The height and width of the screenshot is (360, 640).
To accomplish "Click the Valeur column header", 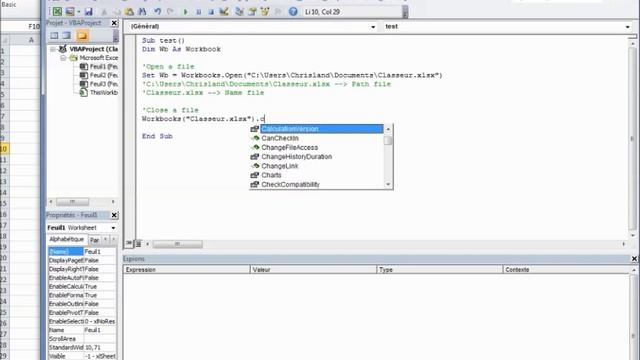I will (x=313, y=270).
